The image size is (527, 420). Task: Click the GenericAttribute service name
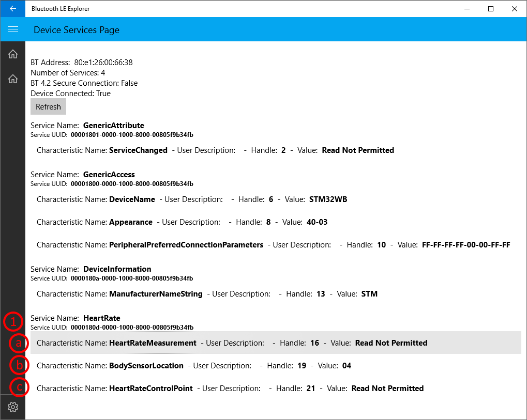(114, 126)
